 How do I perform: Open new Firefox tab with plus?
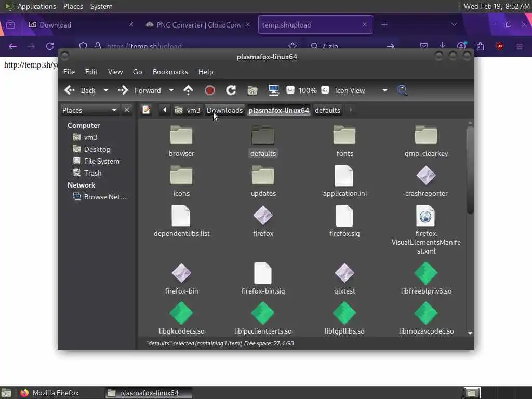[x=384, y=25]
